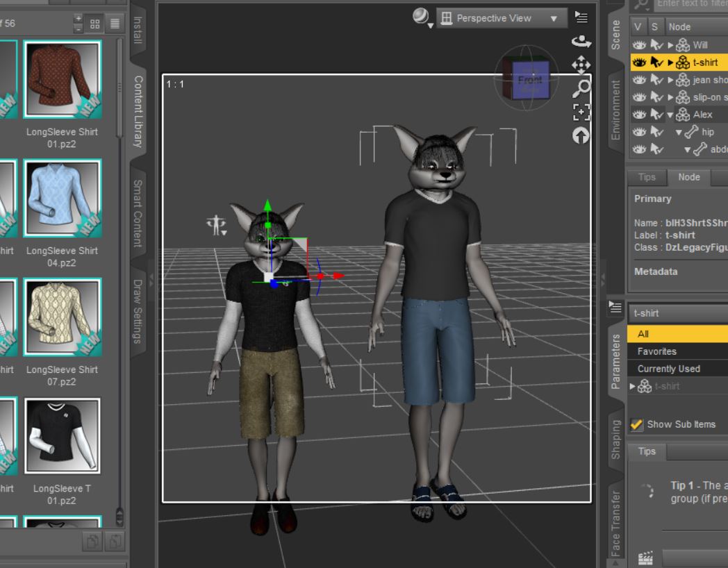
Task: Open the Shaping side tab
Action: coord(615,439)
